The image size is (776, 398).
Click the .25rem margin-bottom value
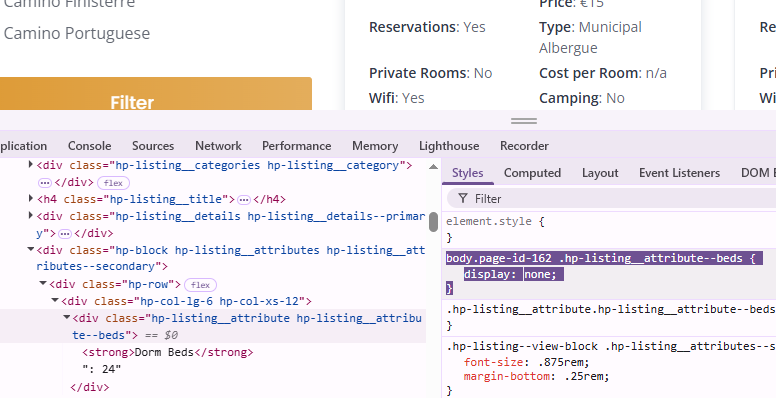tap(584, 376)
